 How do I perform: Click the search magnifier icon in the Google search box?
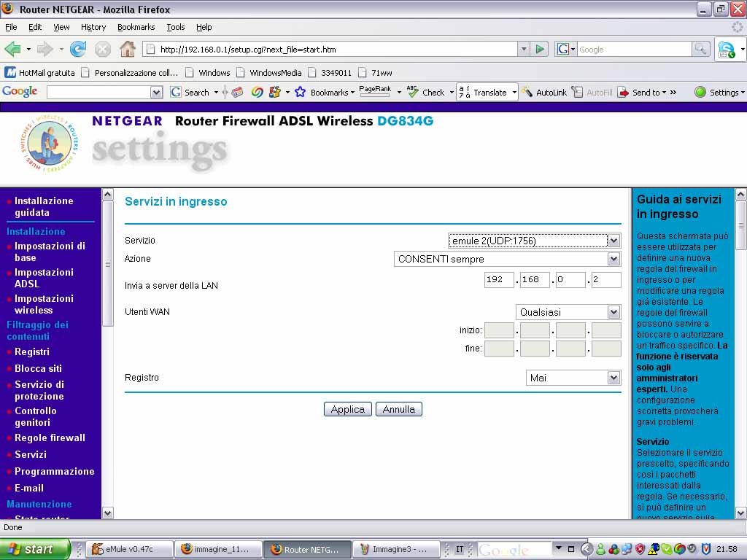[700, 49]
